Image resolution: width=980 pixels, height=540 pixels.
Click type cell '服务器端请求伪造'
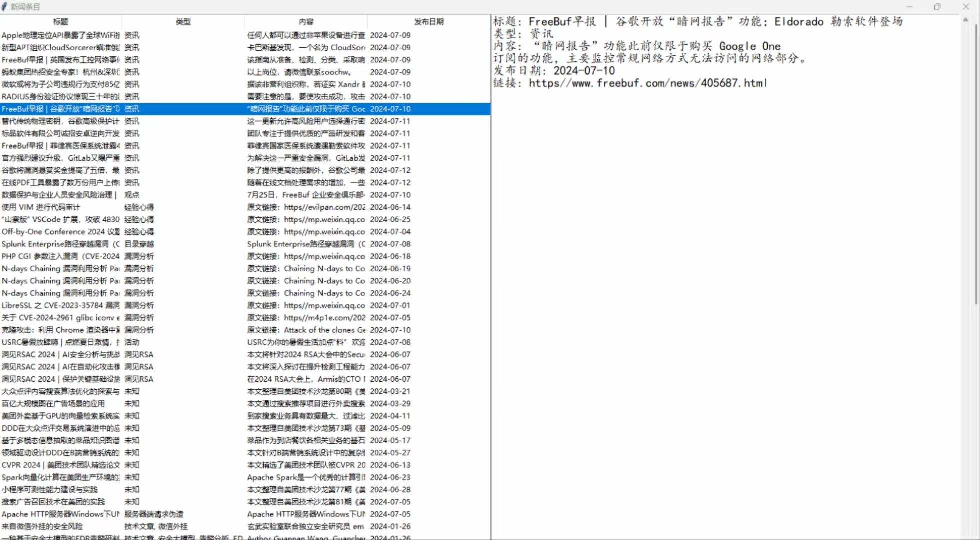pos(154,514)
